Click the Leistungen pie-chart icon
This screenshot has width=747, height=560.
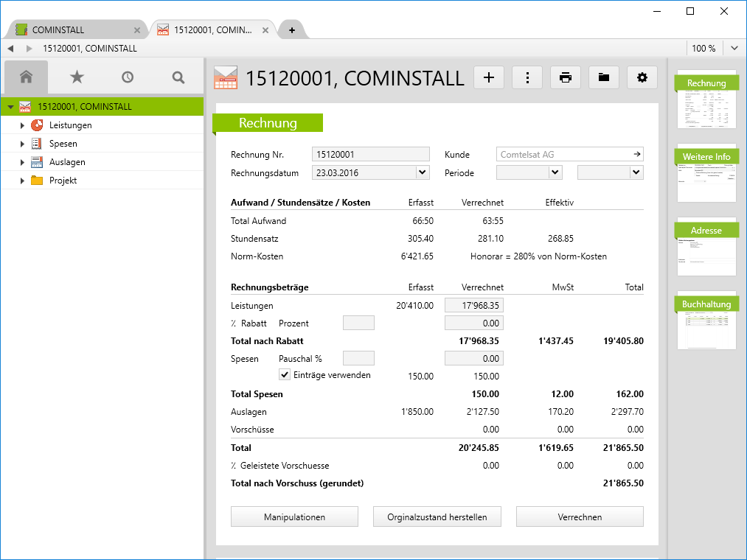[x=38, y=125]
